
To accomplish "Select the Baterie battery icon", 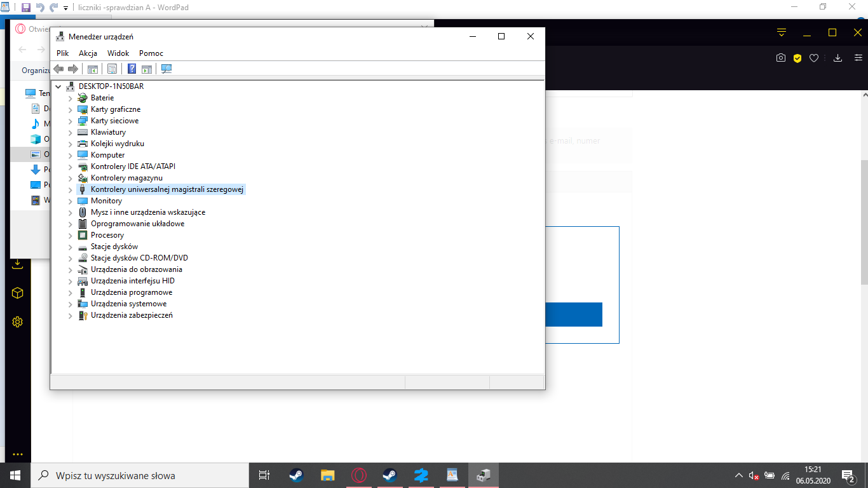I will (82, 98).
